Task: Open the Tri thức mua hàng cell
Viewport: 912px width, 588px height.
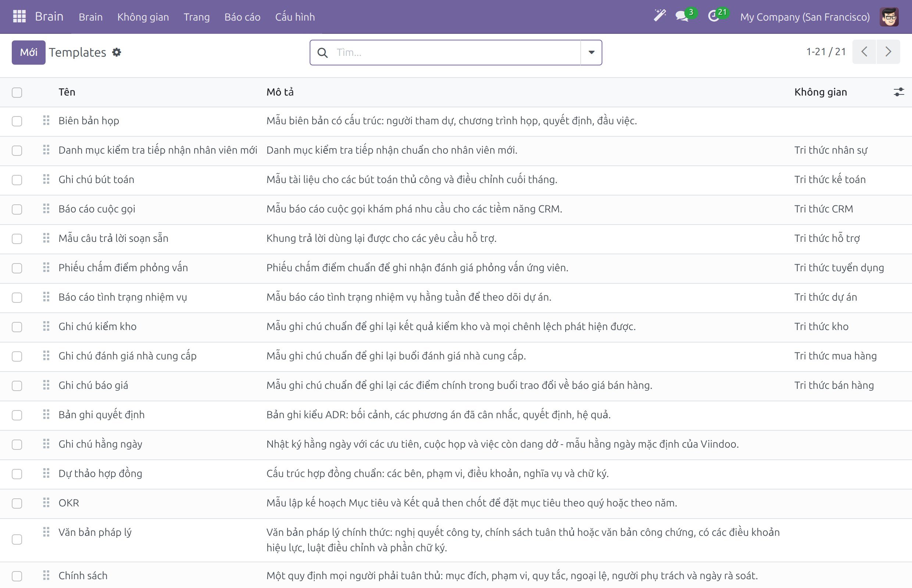Action: coord(835,356)
